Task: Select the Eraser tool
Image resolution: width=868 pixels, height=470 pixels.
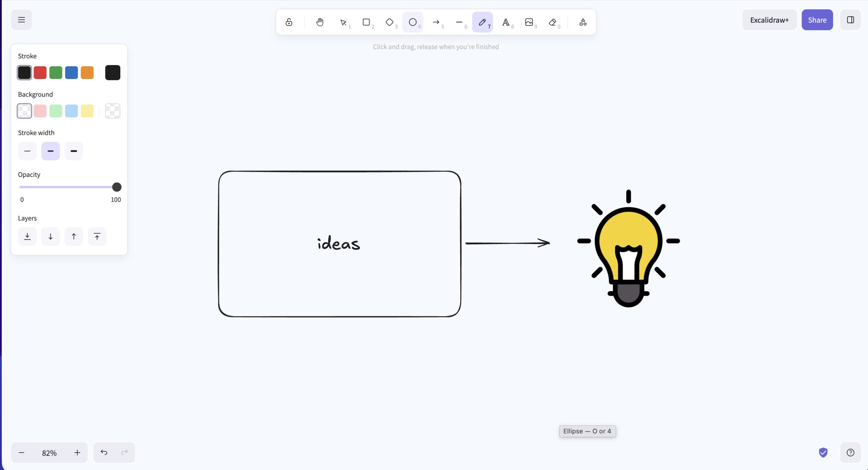Action: 552,22
